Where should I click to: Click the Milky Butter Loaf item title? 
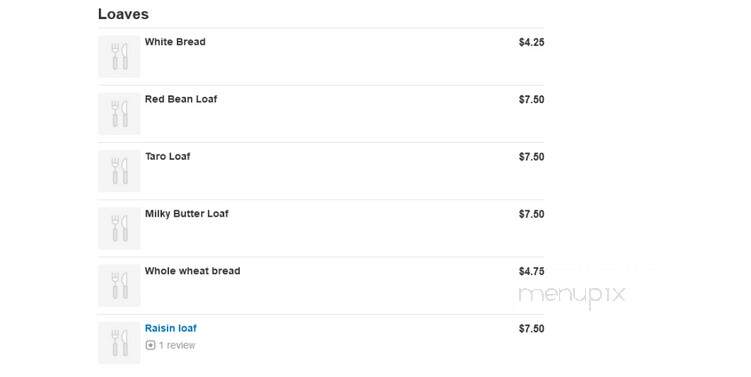tap(187, 214)
